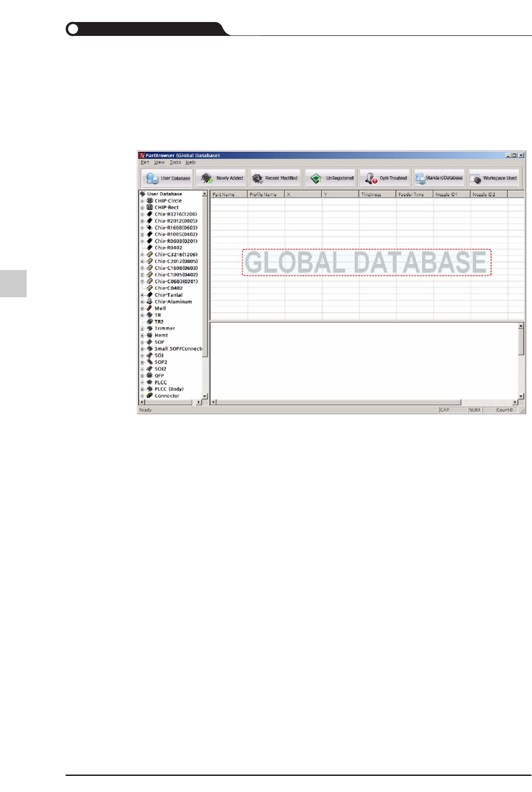Select the QFP package icon
The height and width of the screenshot is (792, 532).
[x=150, y=375]
